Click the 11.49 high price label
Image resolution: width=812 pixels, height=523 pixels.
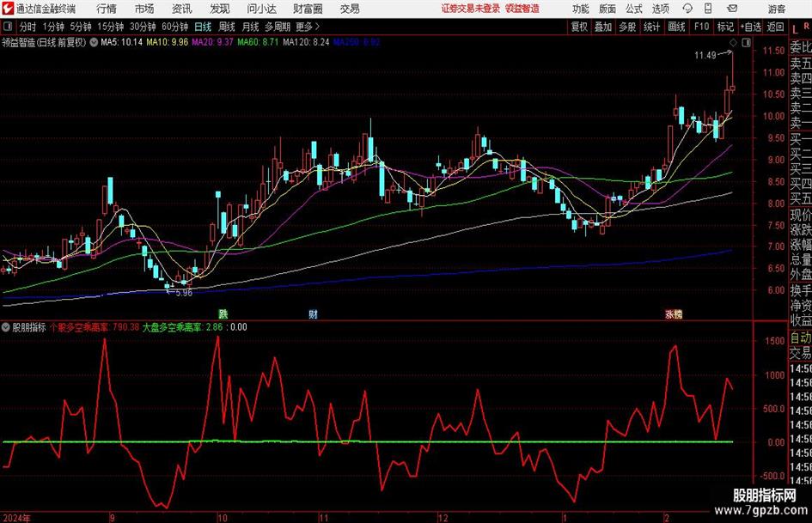tap(705, 55)
